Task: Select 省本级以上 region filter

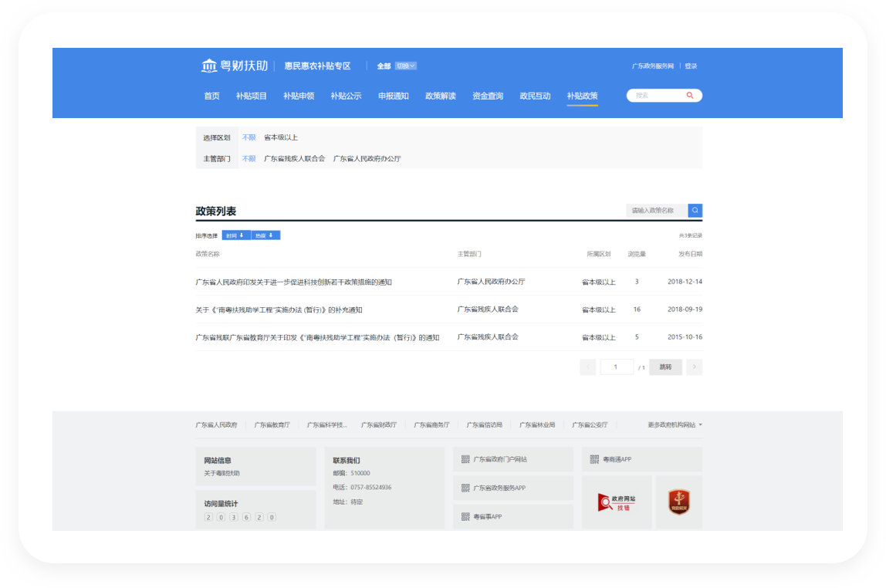Action: [281, 137]
